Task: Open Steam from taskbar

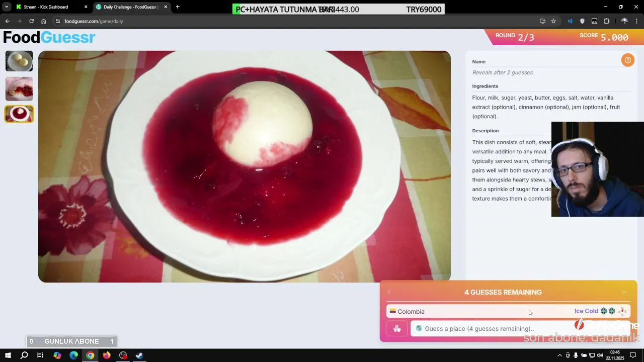Action: pyautogui.click(x=139, y=355)
